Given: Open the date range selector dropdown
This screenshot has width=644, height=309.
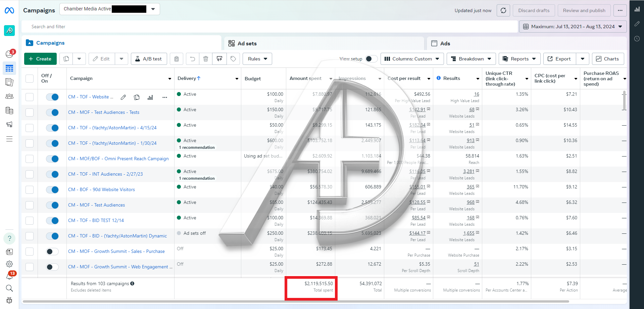Looking at the screenshot, I should click(573, 27).
